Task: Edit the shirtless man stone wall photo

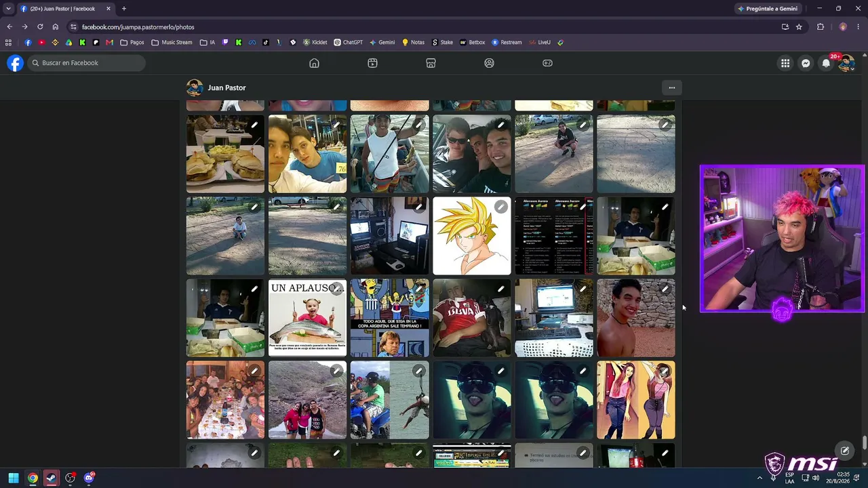Action: pos(665,289)
